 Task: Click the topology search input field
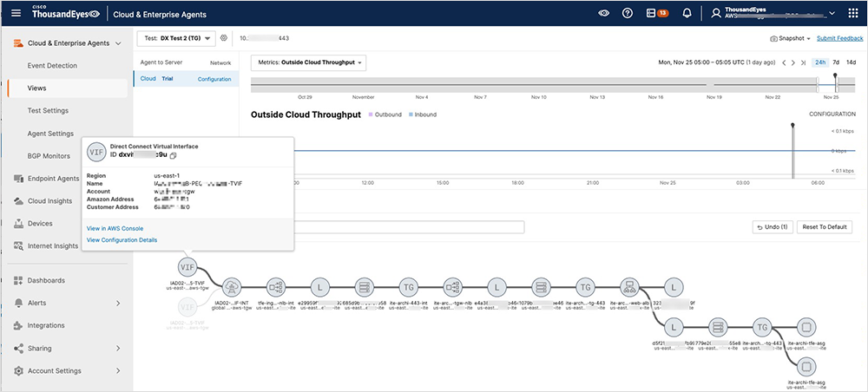click(x=408, y=227)
